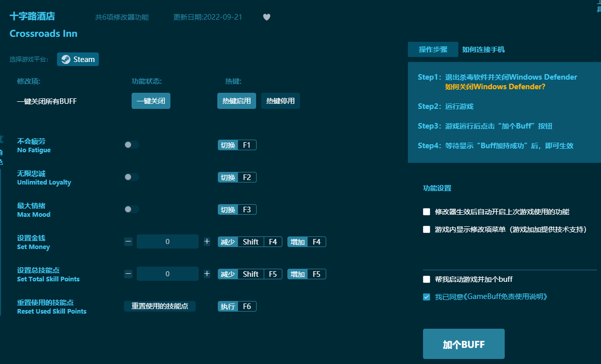The height and width of the screenshot is (364, 601).
Task: Click the Max Mood label
Action: (34, 215)
